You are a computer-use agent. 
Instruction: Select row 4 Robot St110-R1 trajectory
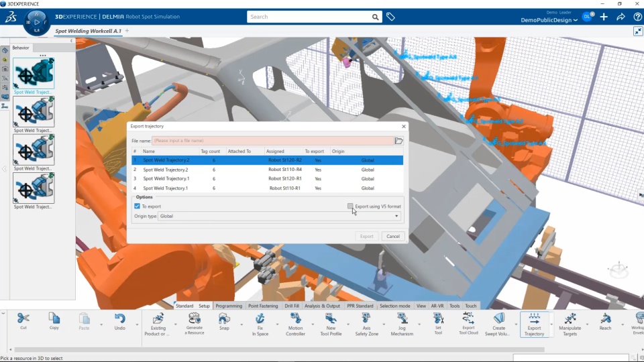click(x=267, y=188)
